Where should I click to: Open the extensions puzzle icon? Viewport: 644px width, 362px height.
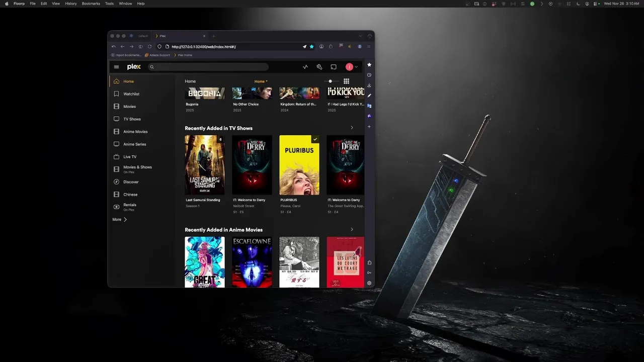[331, 47]
